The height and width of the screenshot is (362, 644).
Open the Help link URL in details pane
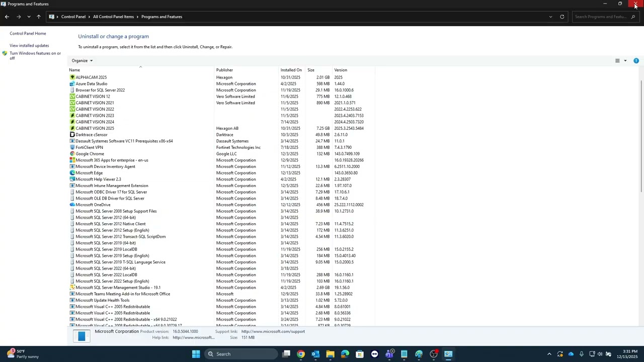tap(194, 337)
